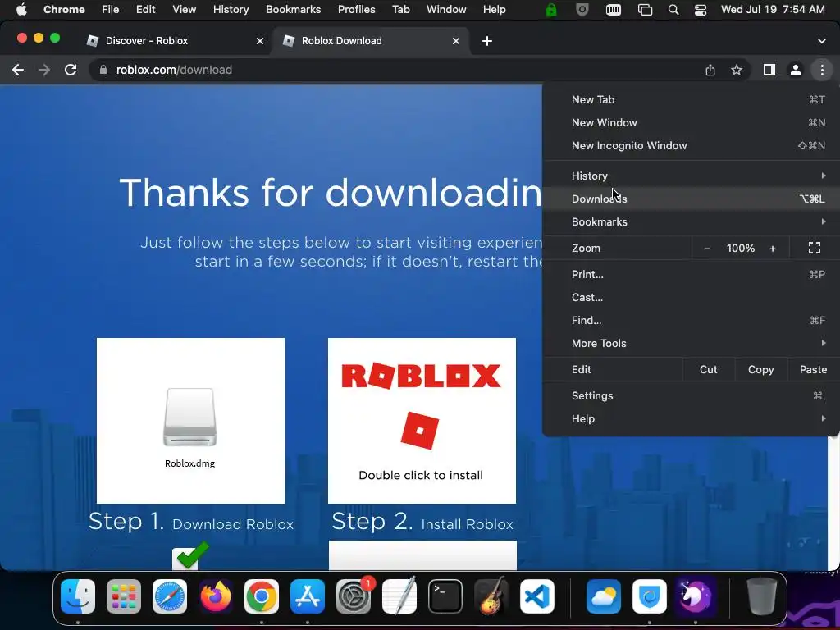840x630 pixels.
Task: Enter fullscreen via the Zoom row icon
Action: click(815, 248)
